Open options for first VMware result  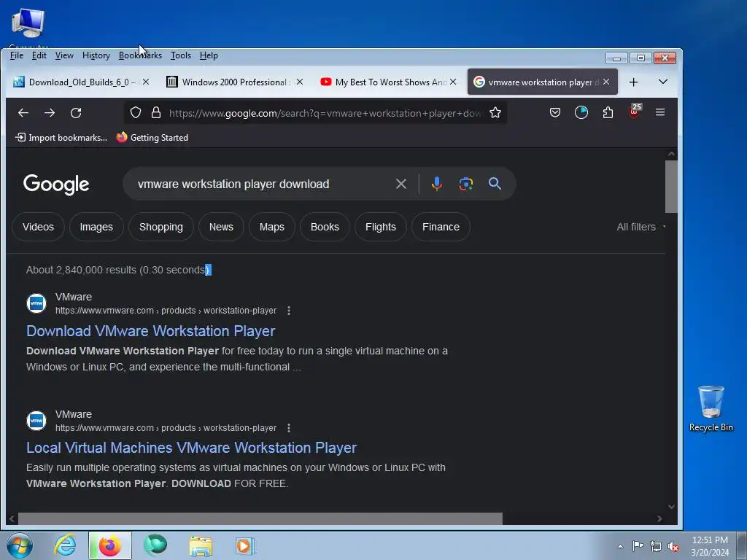pyautogui.click(x=289, y=311)
